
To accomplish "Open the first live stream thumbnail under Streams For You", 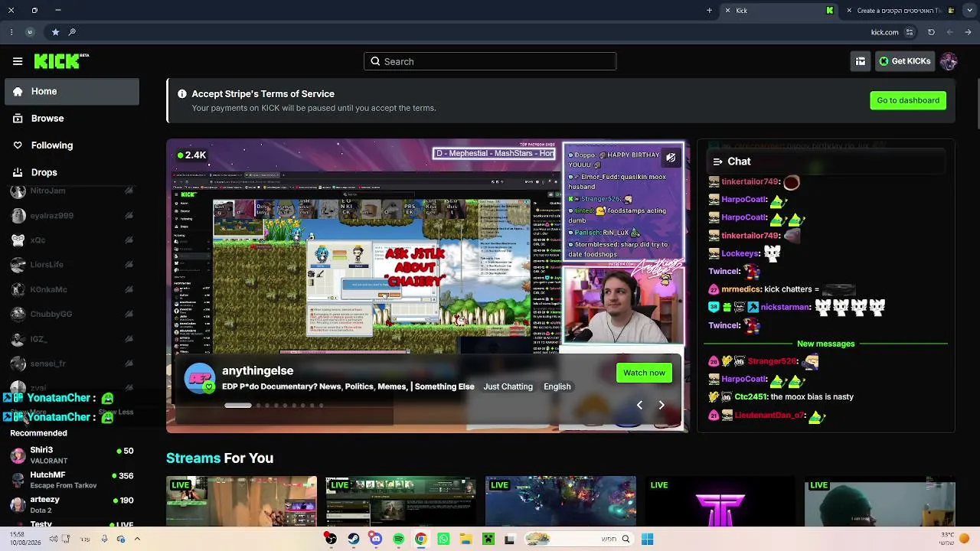I will (x=241, y=501).
